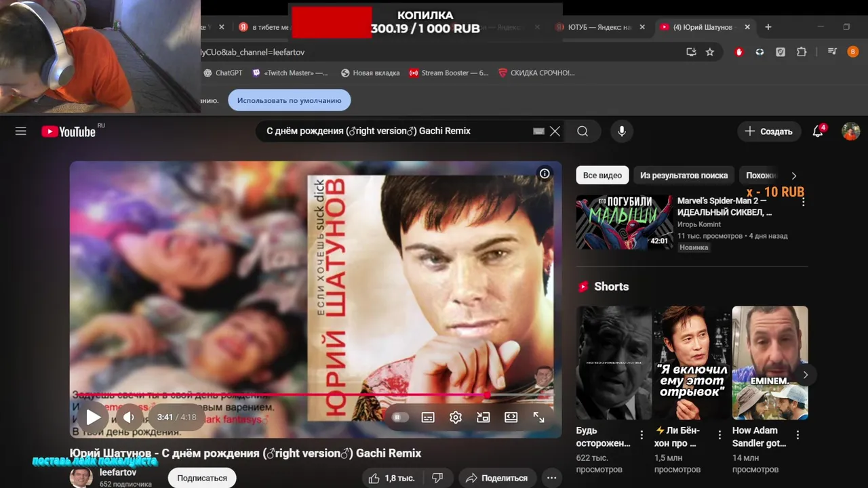Open Я включил ему этот отрывок short
This screenshot has height=488, width=868.
692,363
